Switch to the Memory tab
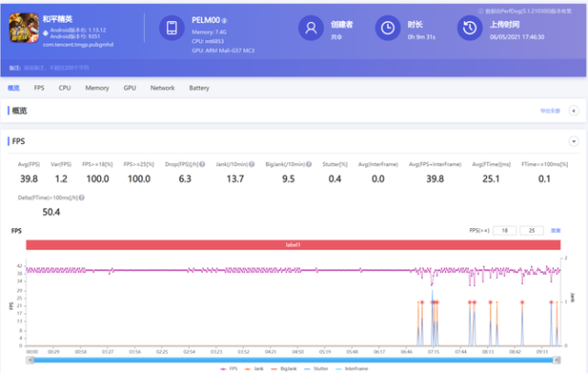This screenshot has width=588, height=373. tap(97, 88)
